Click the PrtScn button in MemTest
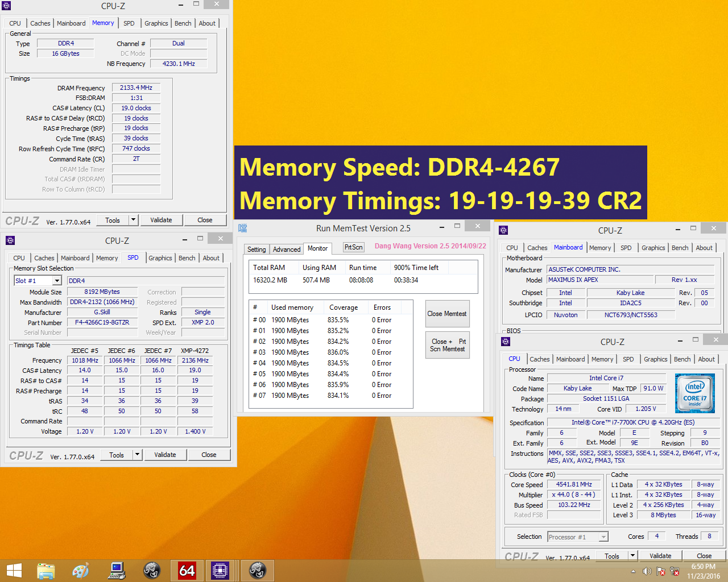The width and height of the screenshot is (728, 582). [x=353, y=247]
